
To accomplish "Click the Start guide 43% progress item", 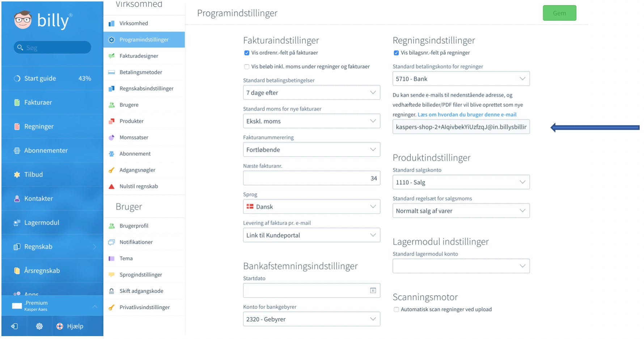I will [x=52, y=78].
